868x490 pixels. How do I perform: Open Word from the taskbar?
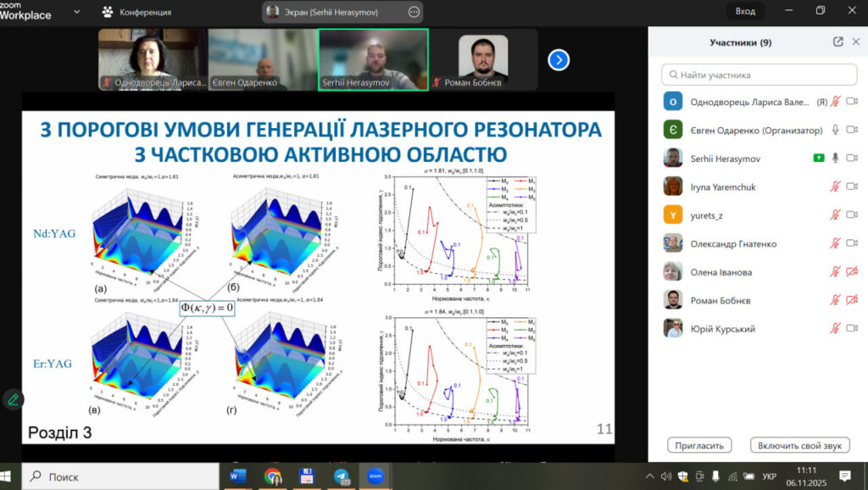238,476
